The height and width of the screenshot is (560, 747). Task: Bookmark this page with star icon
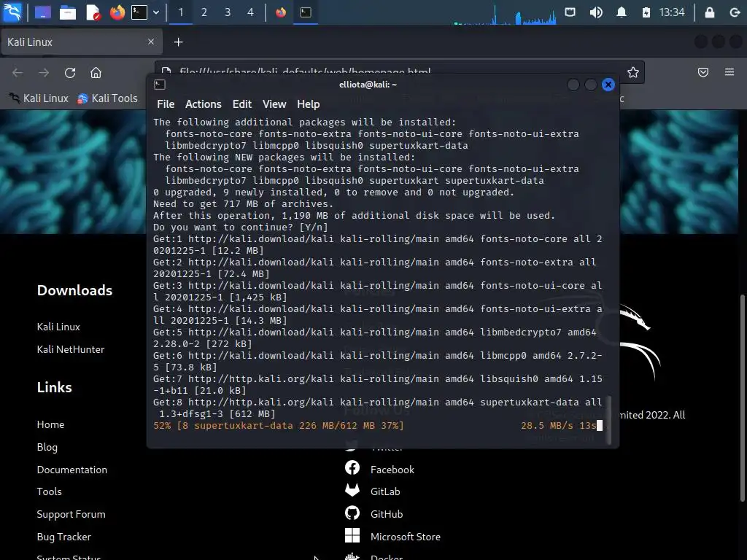pos(632,72)
